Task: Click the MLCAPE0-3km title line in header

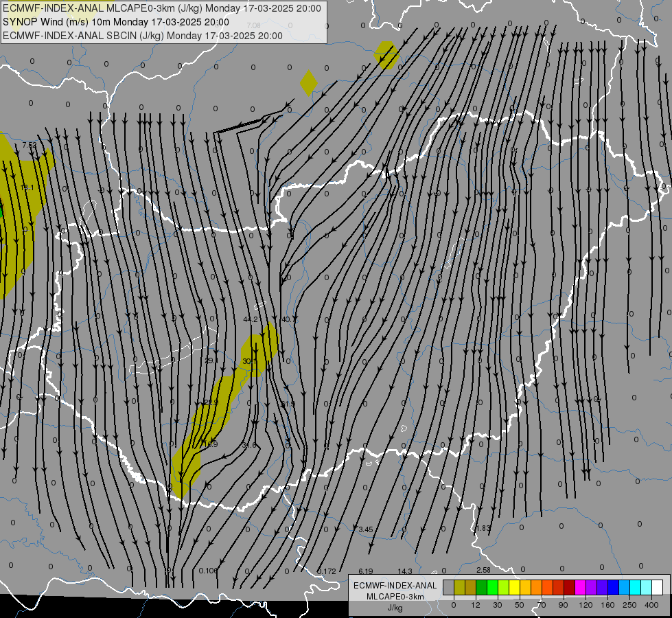Action: (162, 8)
